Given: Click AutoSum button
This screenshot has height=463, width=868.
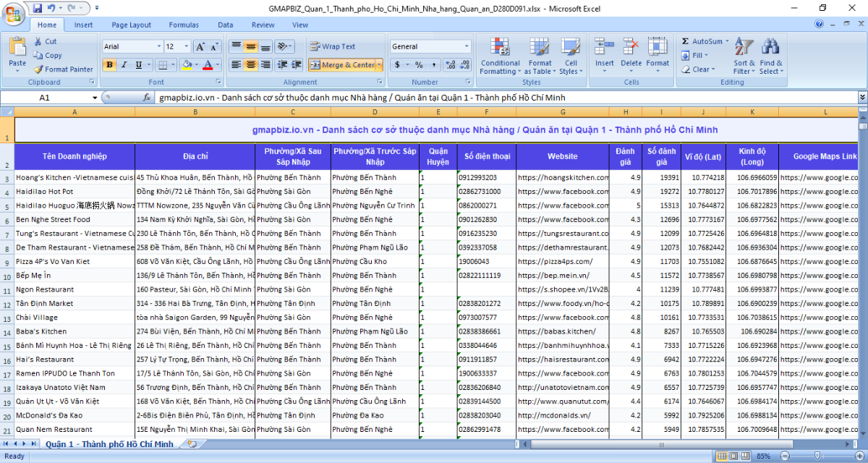Looking at the screenshot, I should (x=701, y=42).
